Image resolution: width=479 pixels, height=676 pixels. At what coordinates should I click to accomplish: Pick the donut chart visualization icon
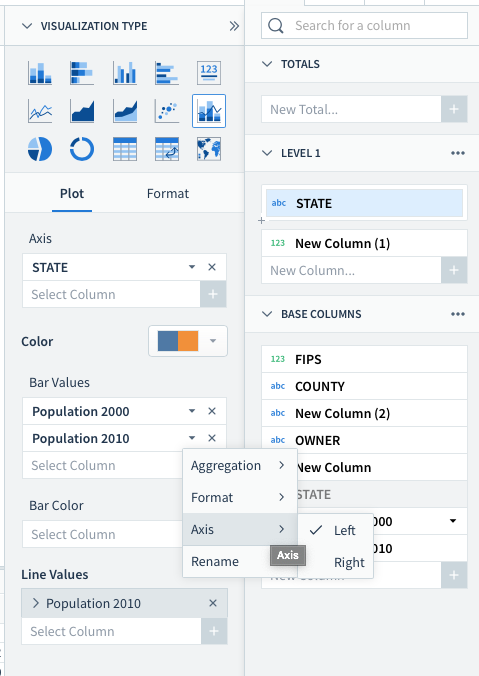(82, 149)
